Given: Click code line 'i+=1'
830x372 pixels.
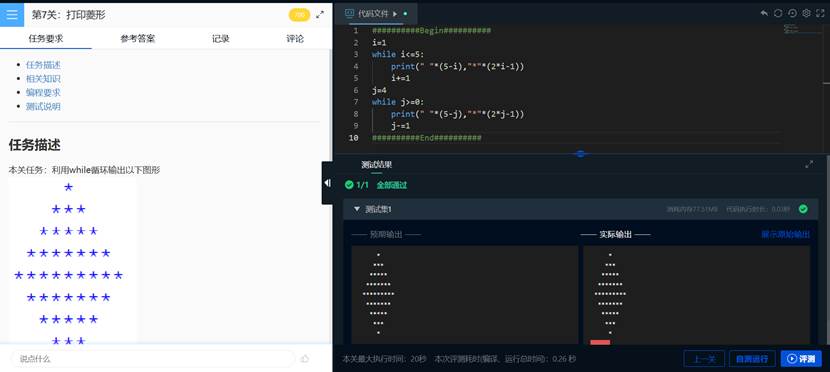Looking at the screenshot, I should click(x=401, y=78).
